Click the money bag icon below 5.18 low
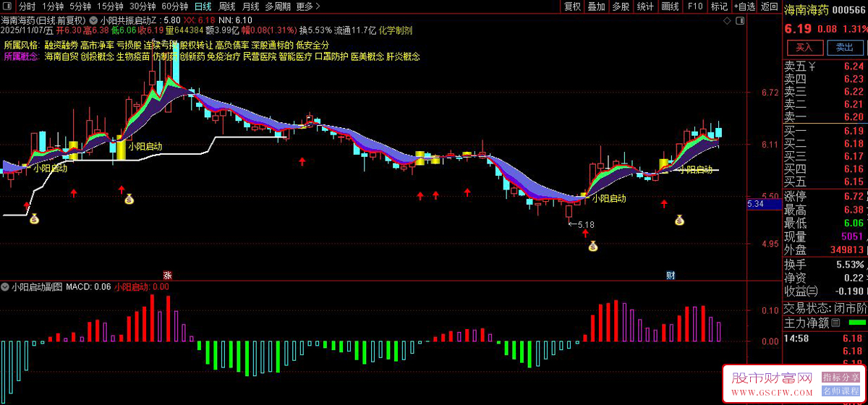 pyautogui.click(x=593, y=246)
